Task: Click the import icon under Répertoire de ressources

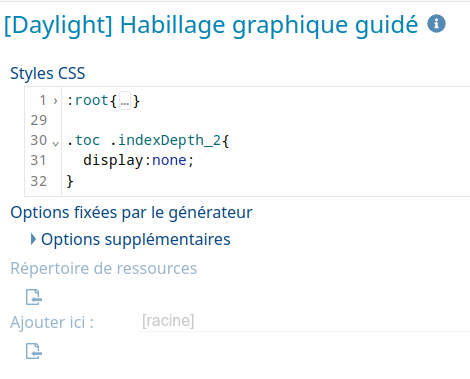Action: 34,297
